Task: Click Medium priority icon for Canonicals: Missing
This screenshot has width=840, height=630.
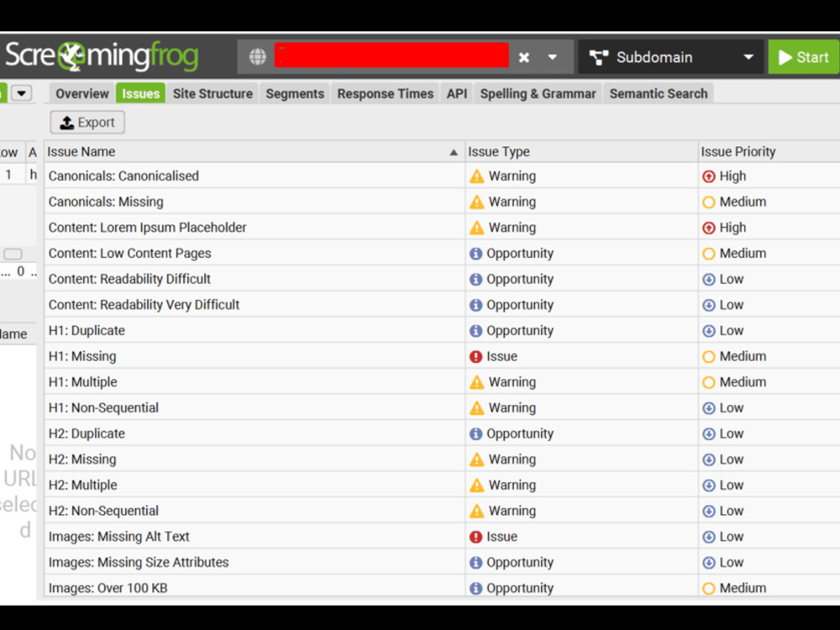Action: pos(709,202)
